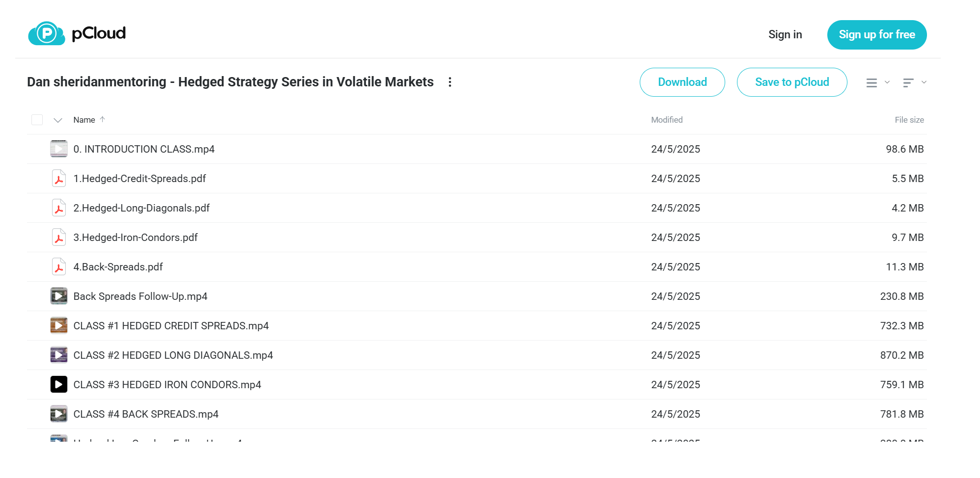Open the sort order icon menu
Screen dimensions: 980x478
click(908, 82)
